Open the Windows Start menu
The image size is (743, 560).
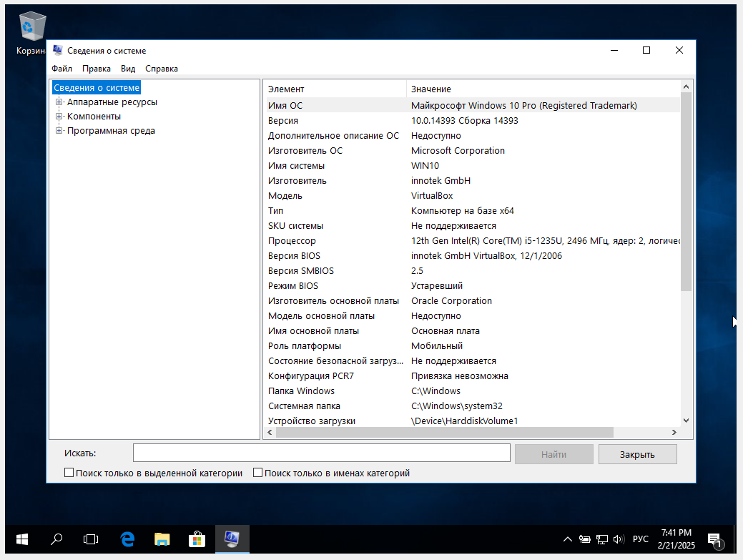[x=21, y=539]
